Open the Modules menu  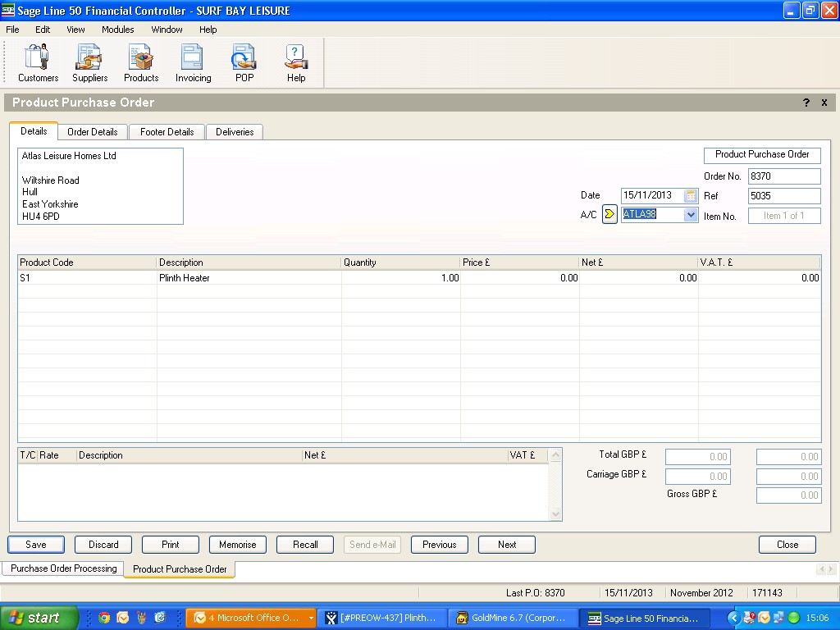[117, 30]
